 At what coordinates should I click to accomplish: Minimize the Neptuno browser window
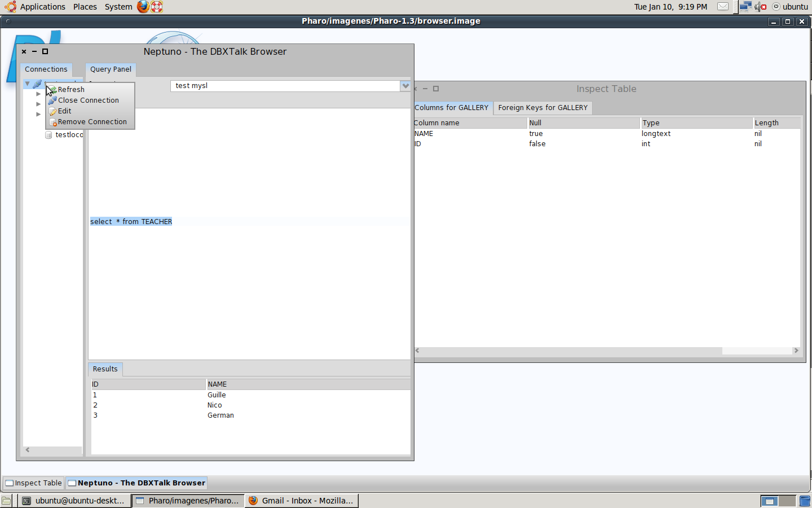point(34,51)
